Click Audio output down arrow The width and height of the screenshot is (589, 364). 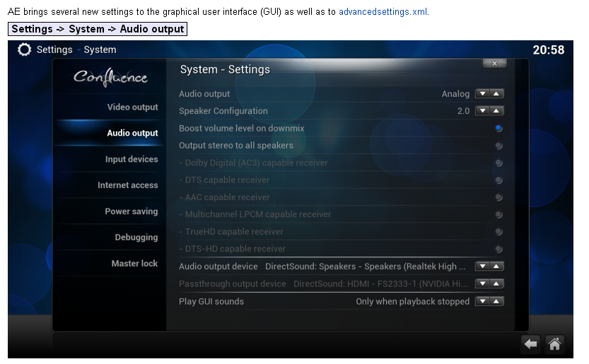pyautogui.click(x=483, y=93)
